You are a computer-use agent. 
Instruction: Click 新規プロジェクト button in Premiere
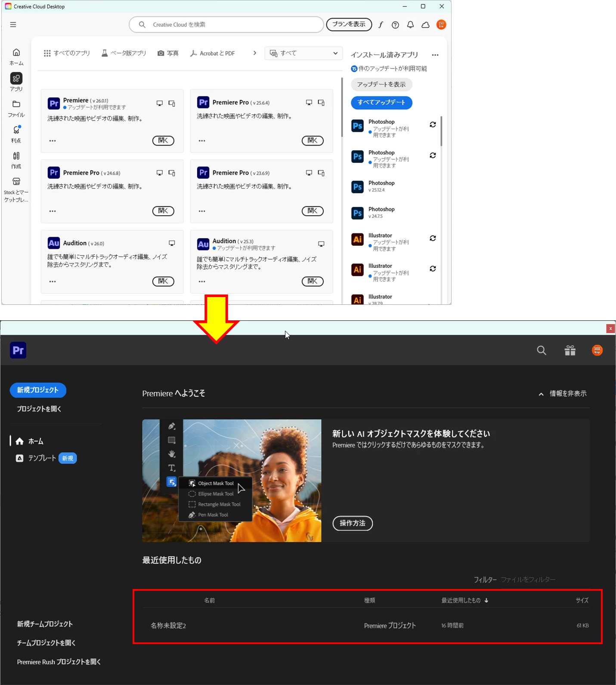click(38, 390)
